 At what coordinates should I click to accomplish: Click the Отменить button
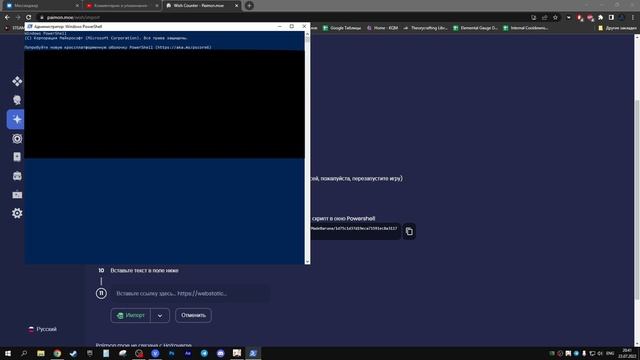193,316
